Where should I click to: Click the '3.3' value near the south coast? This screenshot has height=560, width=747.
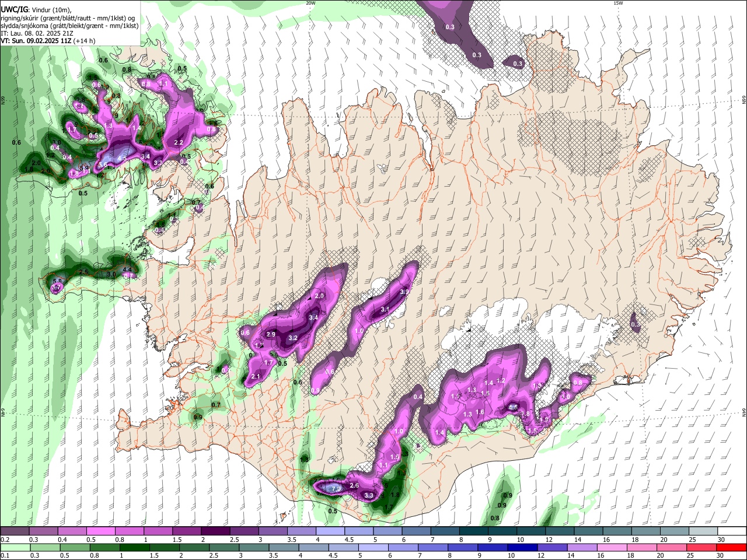pyautogui.click(x=368, y=495)
